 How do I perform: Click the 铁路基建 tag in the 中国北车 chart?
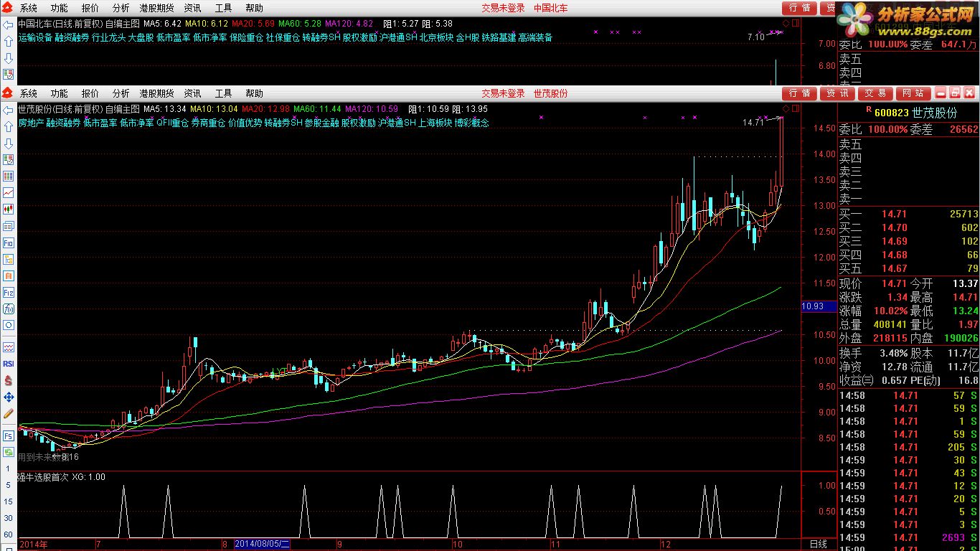click(499, 37)
